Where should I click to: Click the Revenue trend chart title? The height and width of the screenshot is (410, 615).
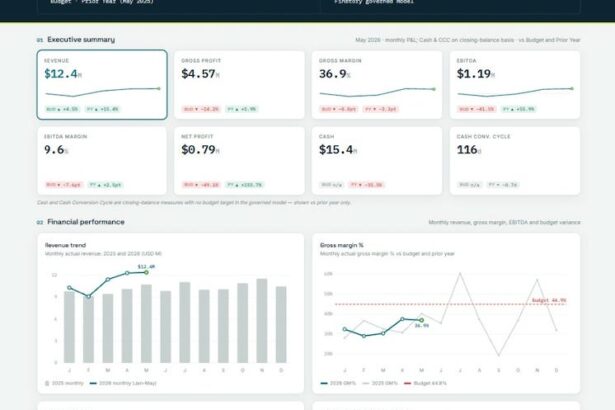[66, 245]
